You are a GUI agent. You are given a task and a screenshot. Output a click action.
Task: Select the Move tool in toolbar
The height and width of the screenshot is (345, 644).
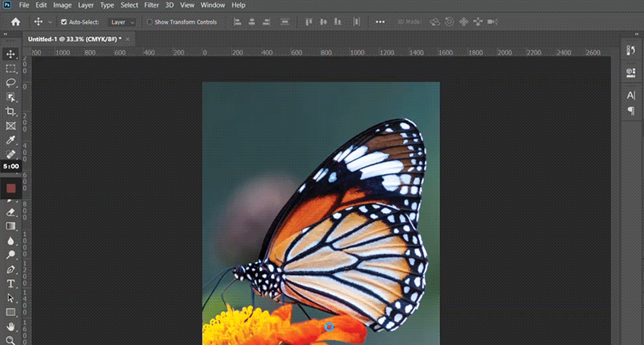coord(11,54)
